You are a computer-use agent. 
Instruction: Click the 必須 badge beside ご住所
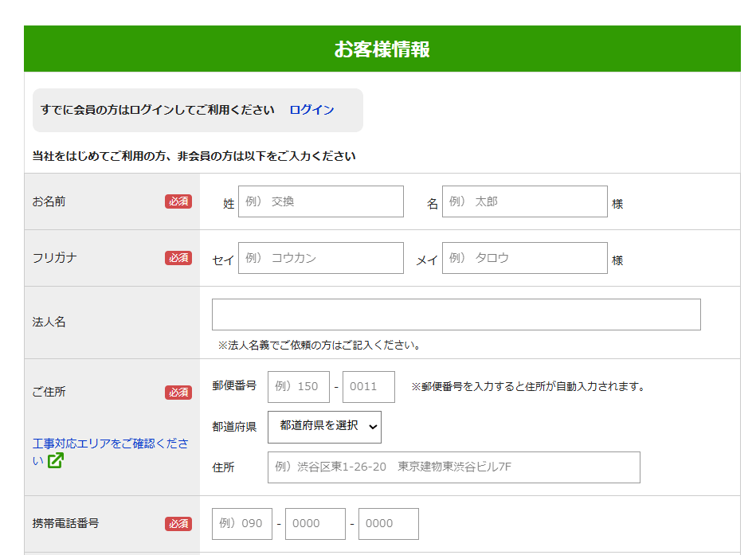pyautogui.click(x=178, y=393)
